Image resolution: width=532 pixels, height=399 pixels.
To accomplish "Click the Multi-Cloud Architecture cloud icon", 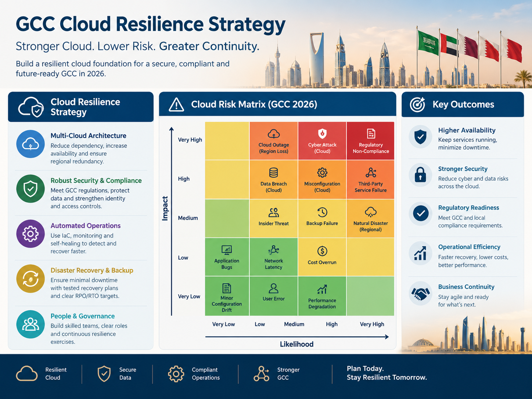I will pyautogui.click(x=30, y=144).
